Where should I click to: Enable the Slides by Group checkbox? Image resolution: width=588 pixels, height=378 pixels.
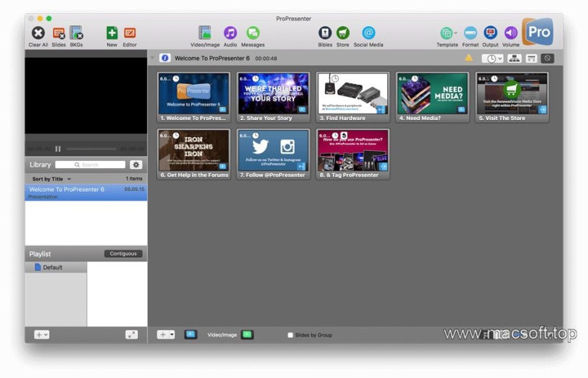(290, 335)
